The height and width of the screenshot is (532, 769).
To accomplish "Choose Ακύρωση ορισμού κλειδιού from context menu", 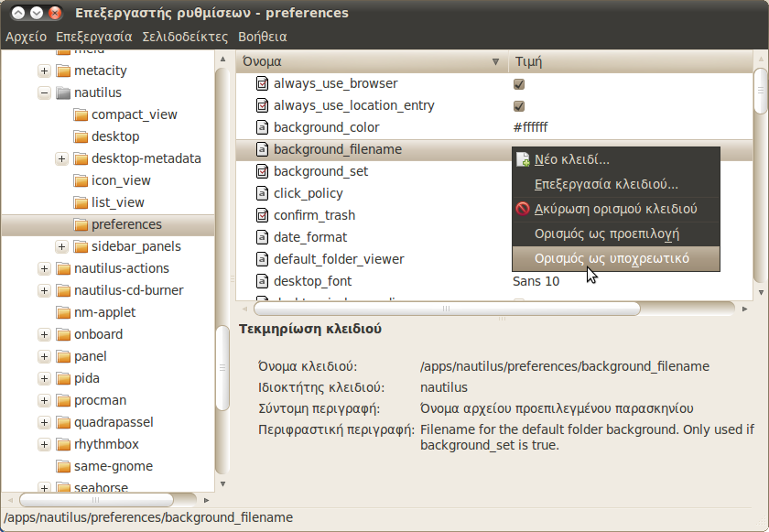I will click(616, 209).
